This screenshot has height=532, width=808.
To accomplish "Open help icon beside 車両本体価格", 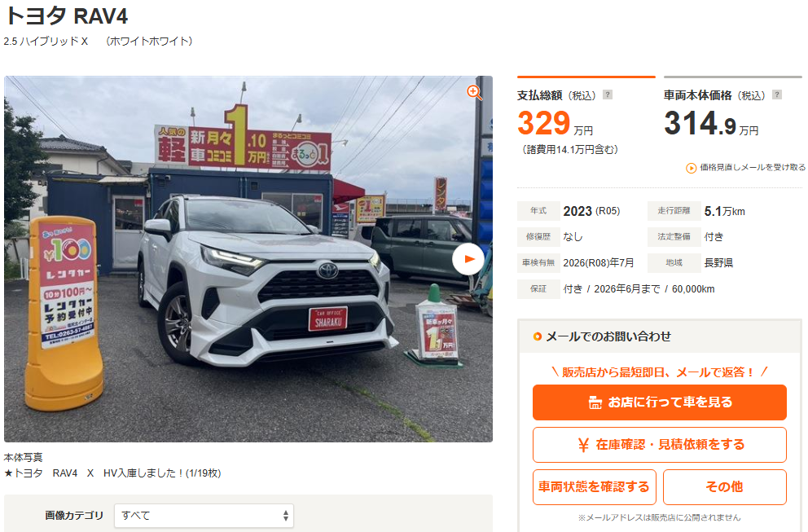I will 777,95.
